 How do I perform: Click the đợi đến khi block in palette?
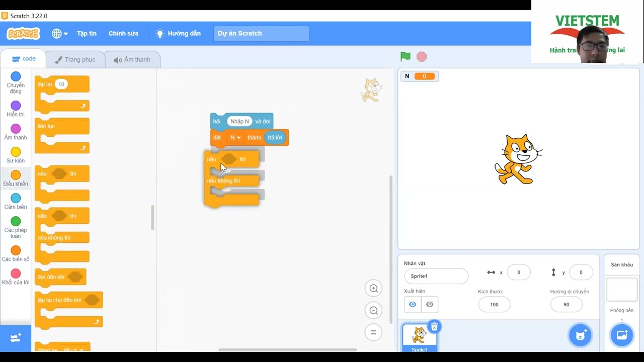point(60,277)
